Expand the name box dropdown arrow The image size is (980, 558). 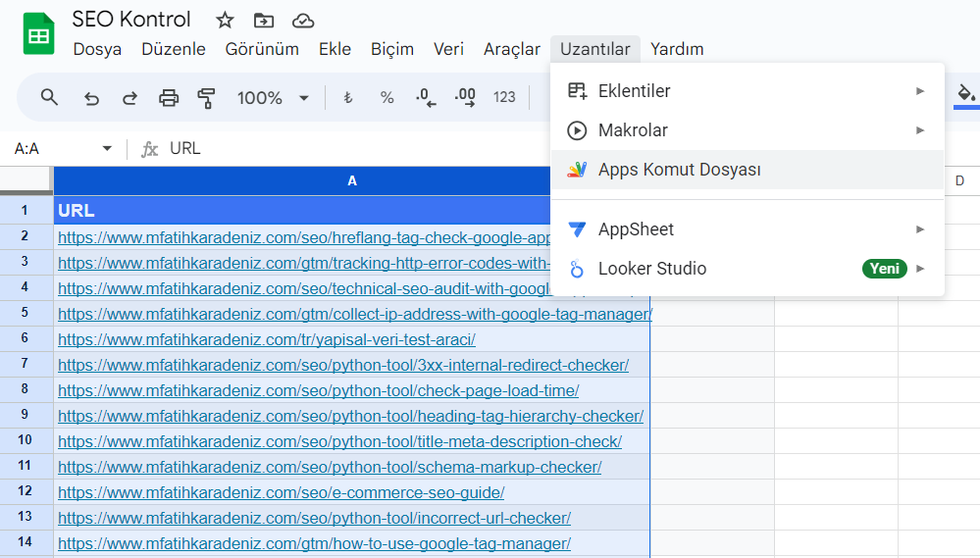(107, 149)
